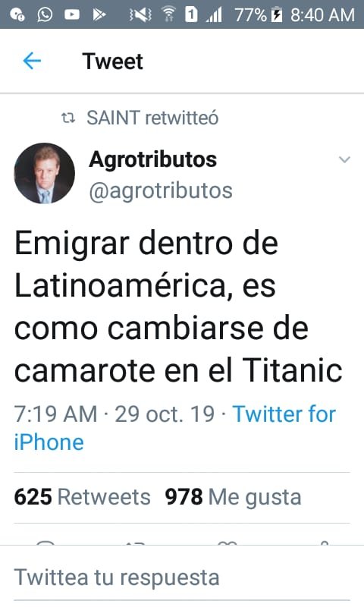This screenshot has width=364, height=607.
Task: Tap the back arrow icon
Action: point(32,61)
